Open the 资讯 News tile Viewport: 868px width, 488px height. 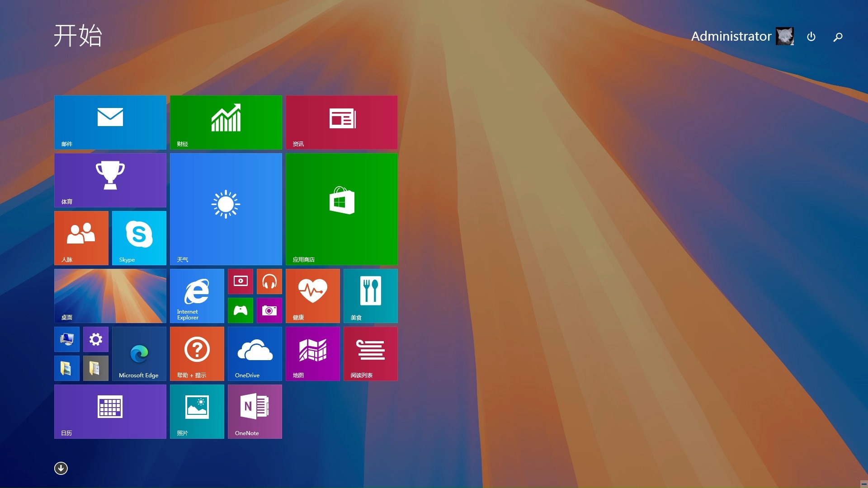pyautogui.click(x=342, y=122)
